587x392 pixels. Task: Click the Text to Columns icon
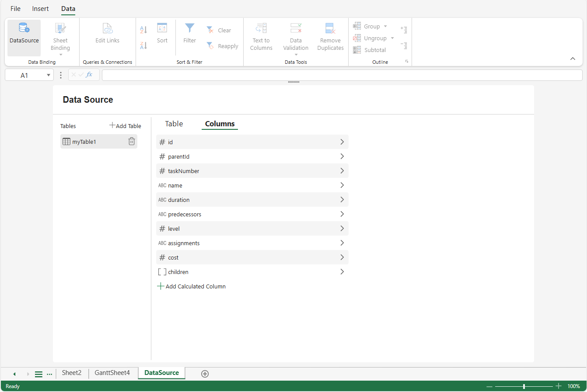261,29
